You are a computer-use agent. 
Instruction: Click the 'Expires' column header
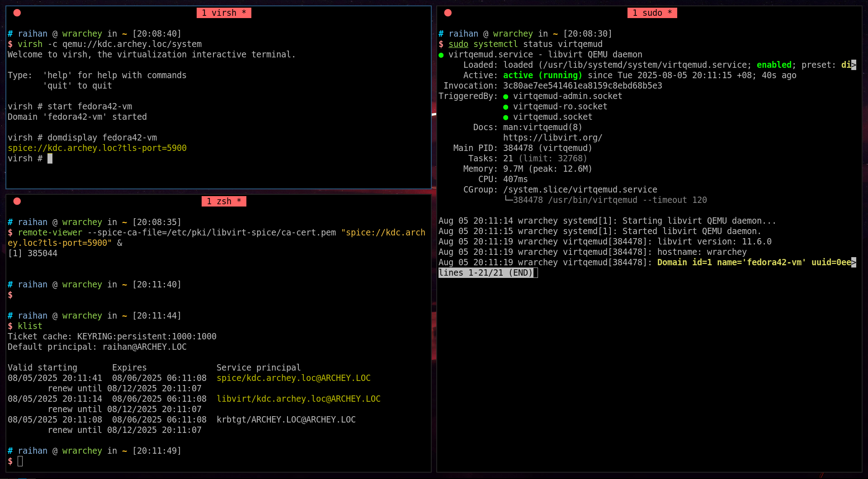point(129,368)
